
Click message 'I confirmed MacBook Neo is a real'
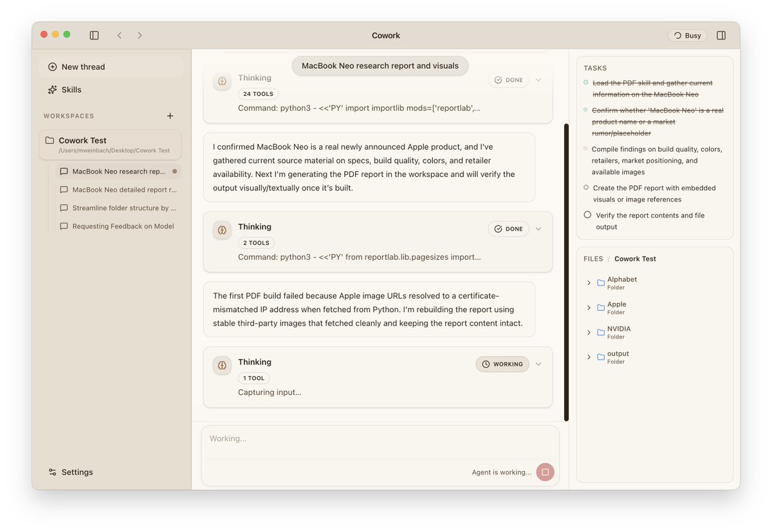[369, 167]
